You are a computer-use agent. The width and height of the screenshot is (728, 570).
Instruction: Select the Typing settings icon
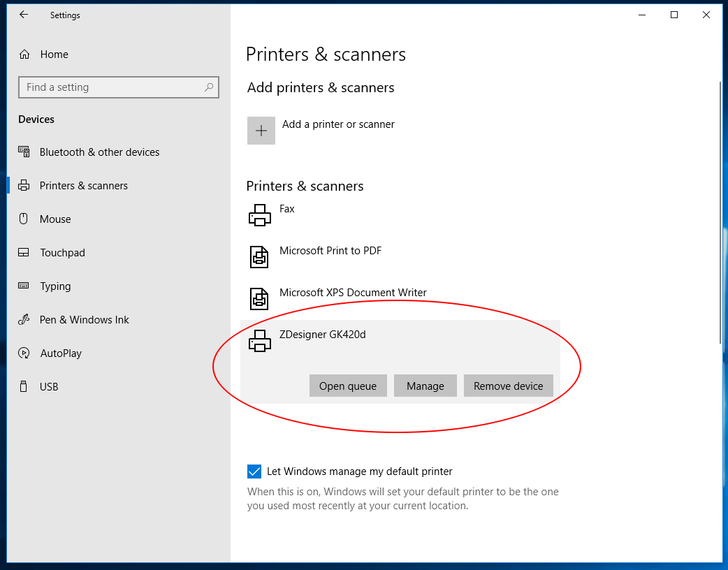(x=25, y=286)
